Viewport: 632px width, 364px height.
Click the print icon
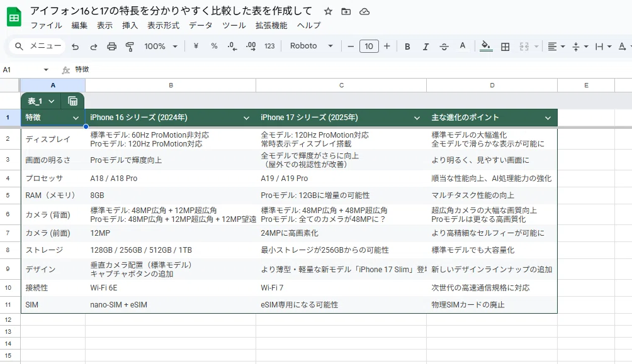111,47
